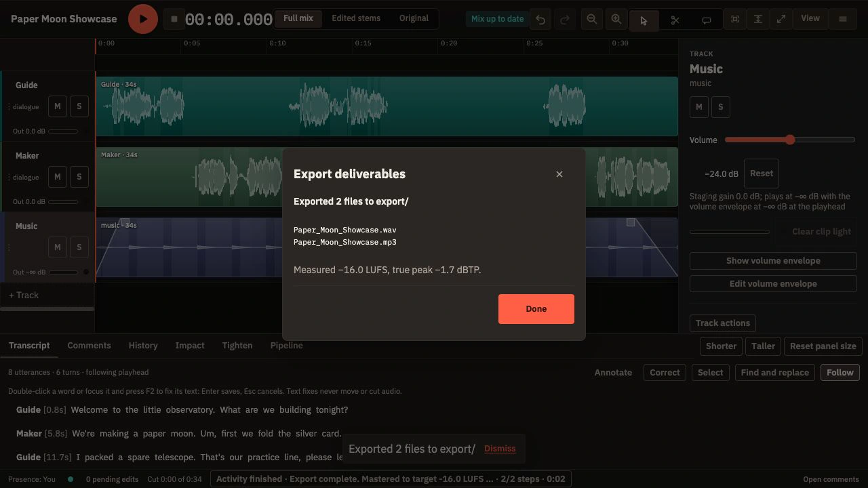
Task: Open the Track actions menu
Action: pos(723,323)
